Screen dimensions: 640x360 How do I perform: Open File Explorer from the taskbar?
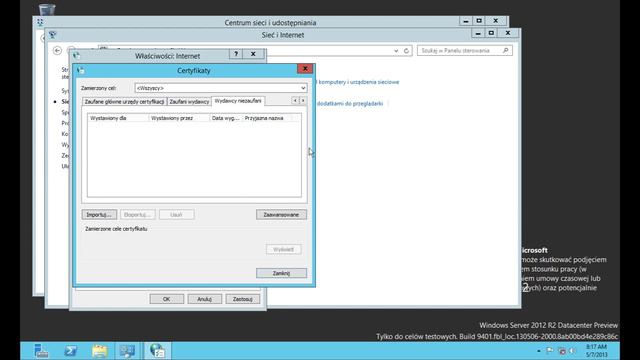tap(100, 351)
